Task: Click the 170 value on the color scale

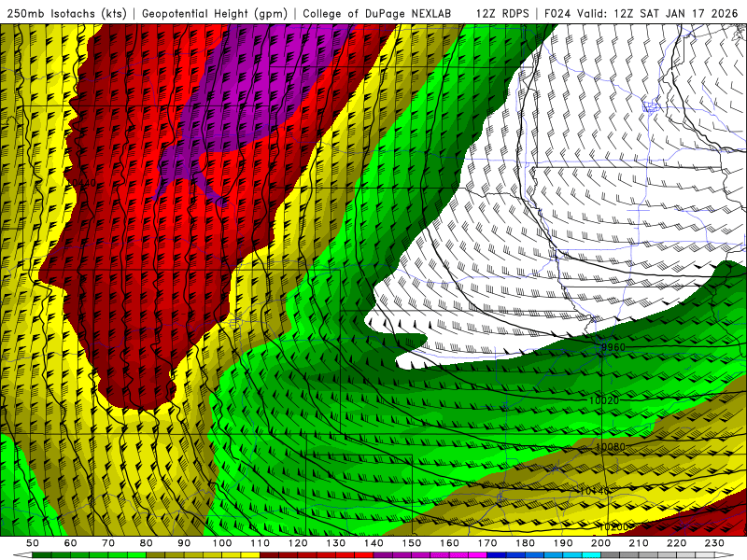Action: [x=487, y=543]
